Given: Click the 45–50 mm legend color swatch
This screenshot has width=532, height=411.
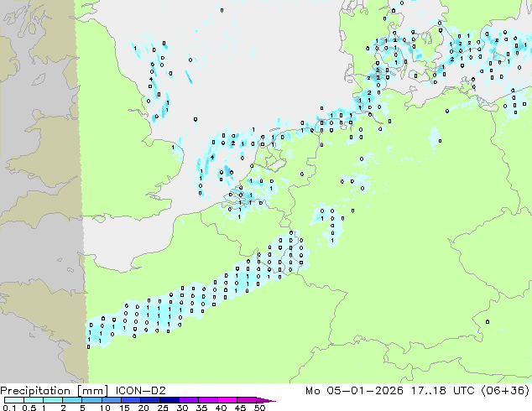Looking at the screenshot, I should point(247,400).
